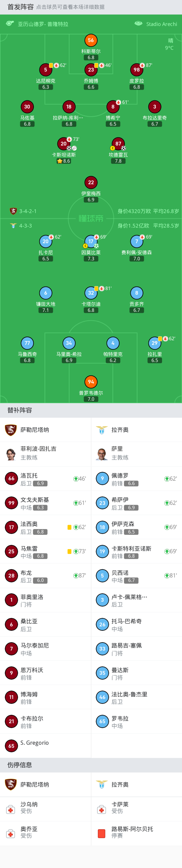Viewport: 182px width, 868px height.
Task: Click suspended 路易斯-阿尔贝托 red card icon
Action: coord(102,834)
